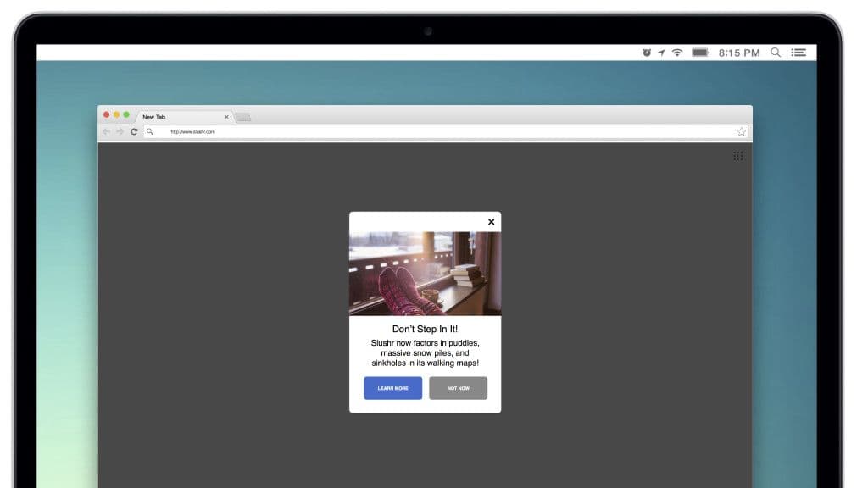Click the alarm clock menu bar icon

click(644, 52)
